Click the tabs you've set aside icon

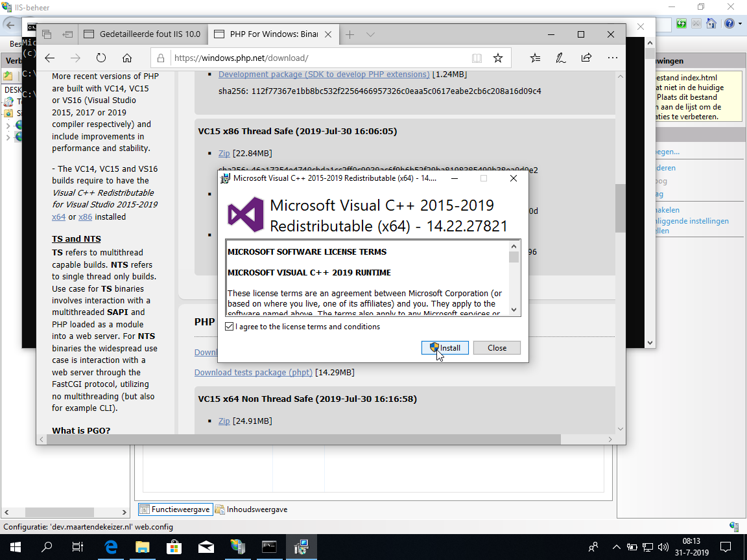pos(47,34)
